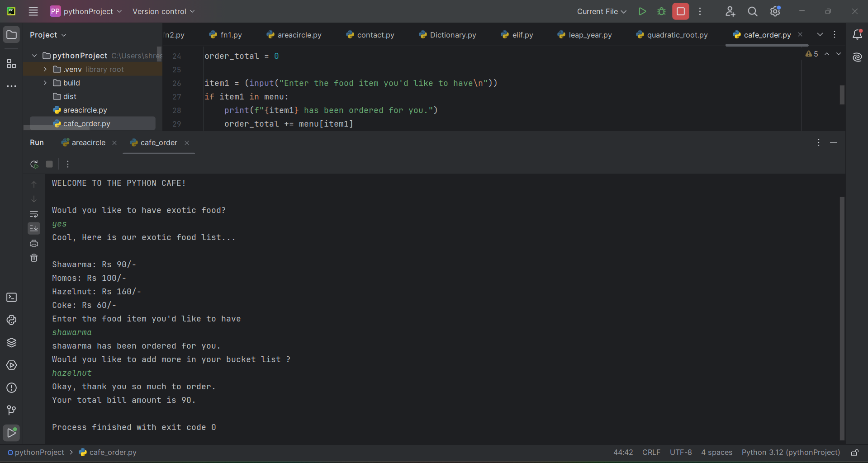Screen dimensions: 868x463
Task: Switch to the Dictionary.py editor tab
Action: [x=448, y=35]
